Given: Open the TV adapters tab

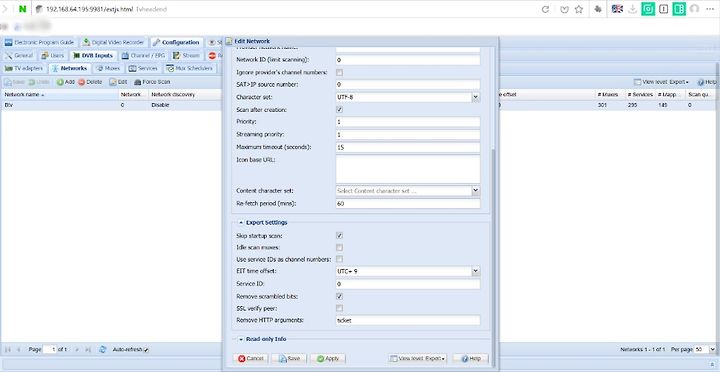Looking at the screenshot, I should [x=23, y=68].
